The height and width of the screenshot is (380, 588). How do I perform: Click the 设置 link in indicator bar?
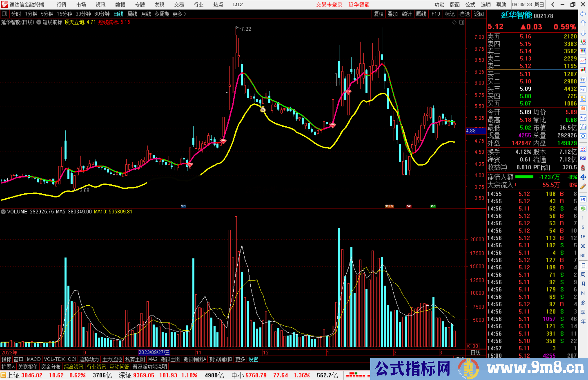pos(253,359)
